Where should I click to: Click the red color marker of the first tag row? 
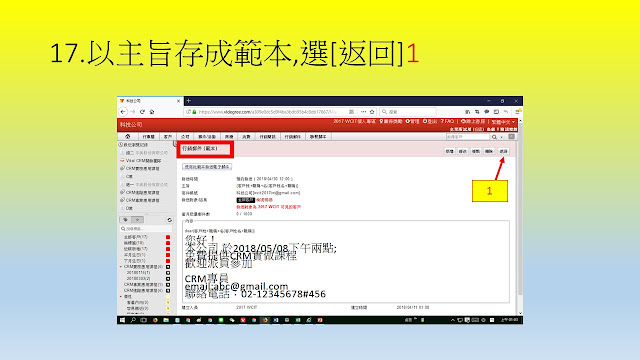click(168, 237)
